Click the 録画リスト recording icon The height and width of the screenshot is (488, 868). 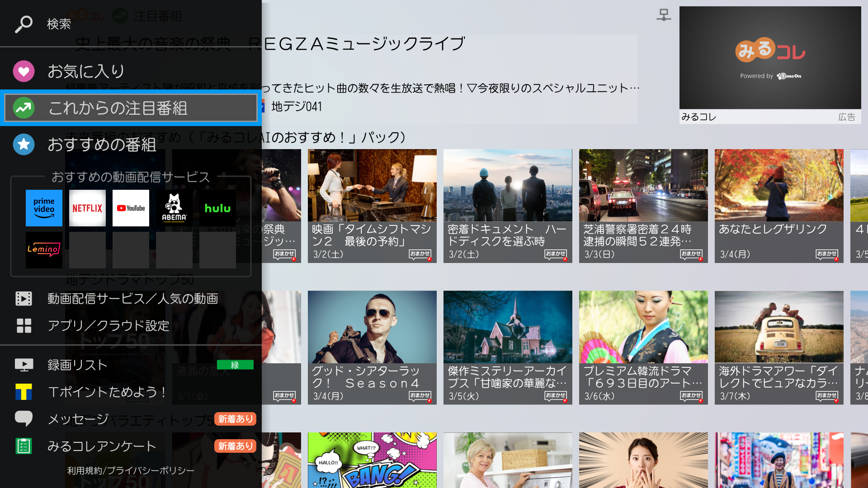point(23,364)
